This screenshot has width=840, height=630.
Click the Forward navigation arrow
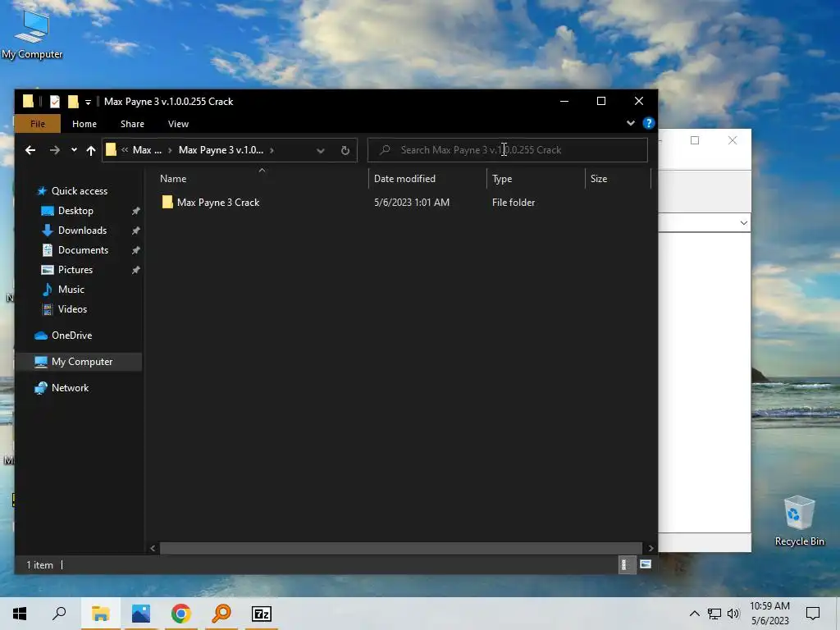(x=55, y=151)
